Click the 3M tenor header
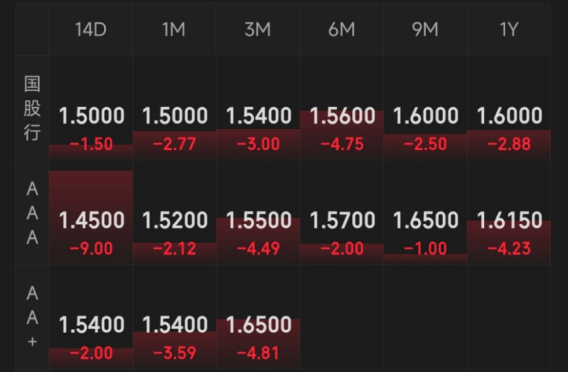 click(x=258, y=29)
